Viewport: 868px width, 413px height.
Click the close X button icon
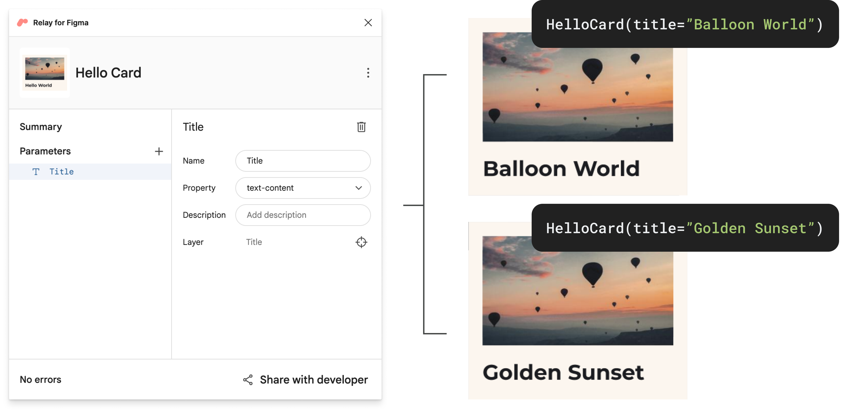tap(367, 23)
